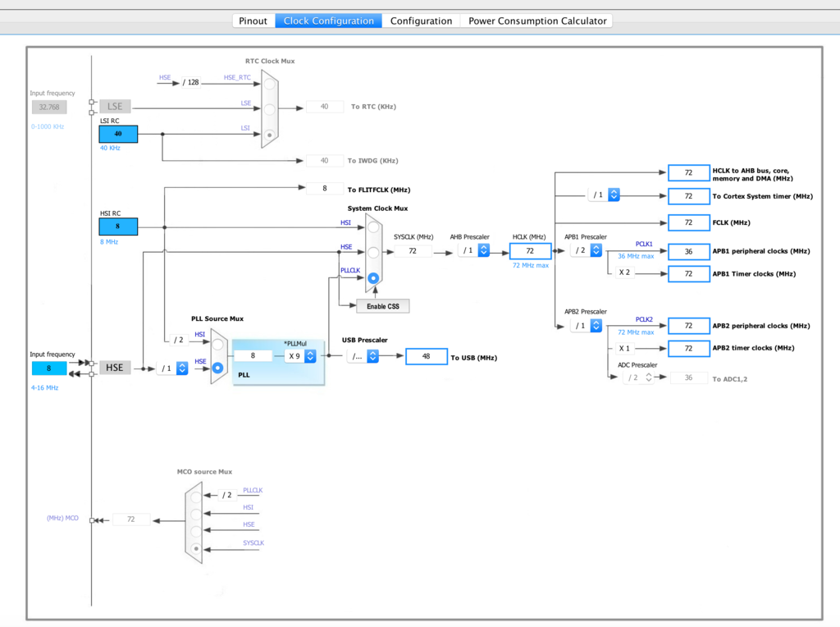Screen dimensions: 840x627
Task: Click the LSI RC 40 block
Action: (x=118, y=134)
